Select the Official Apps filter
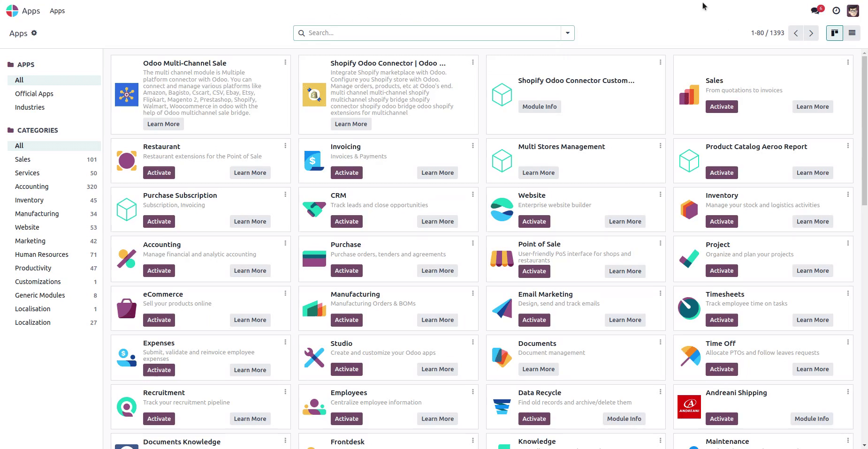 click(34, 94)
